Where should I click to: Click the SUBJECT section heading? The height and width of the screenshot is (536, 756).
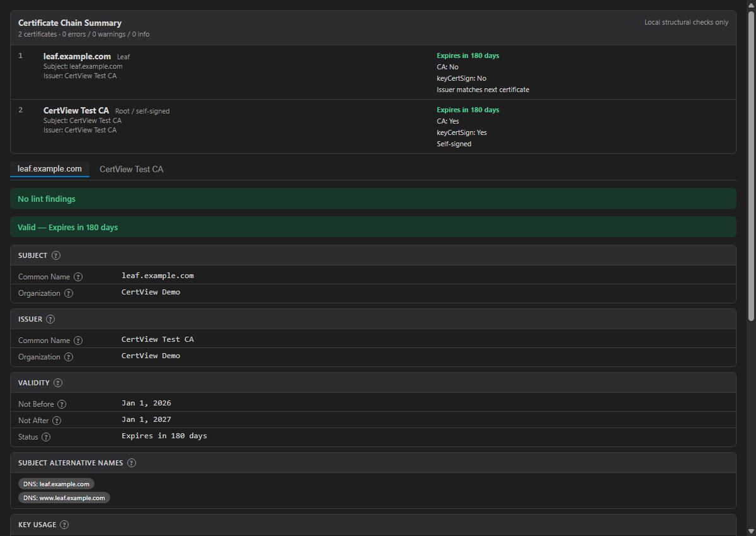[x=33, y=255]
